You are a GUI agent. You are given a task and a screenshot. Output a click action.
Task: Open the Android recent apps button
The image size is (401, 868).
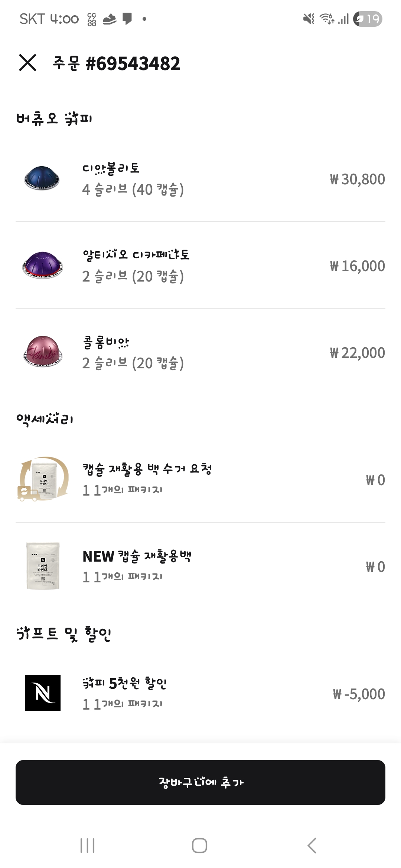point(88,846)
